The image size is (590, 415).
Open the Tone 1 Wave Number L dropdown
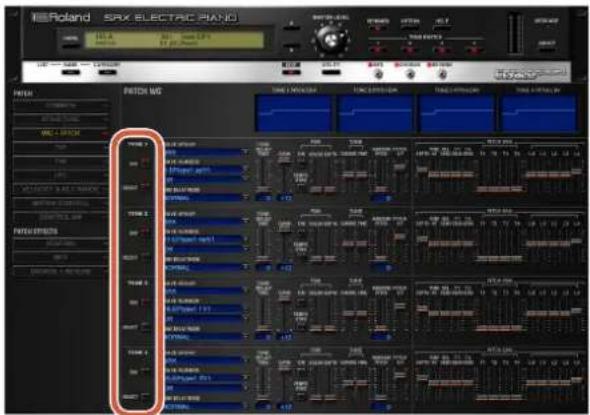pos(207,170)
